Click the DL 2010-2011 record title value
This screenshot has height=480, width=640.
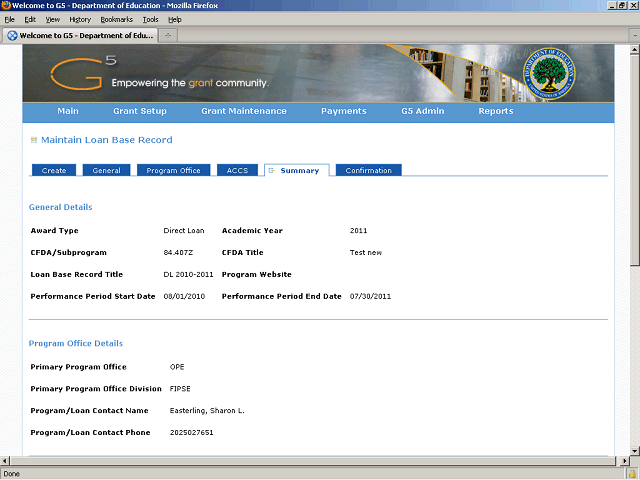(188, 275)
